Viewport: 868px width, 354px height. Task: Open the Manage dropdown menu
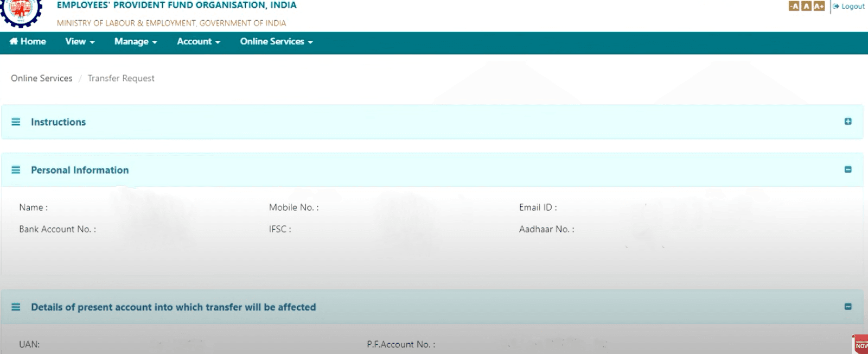click(x=135, y=42)
